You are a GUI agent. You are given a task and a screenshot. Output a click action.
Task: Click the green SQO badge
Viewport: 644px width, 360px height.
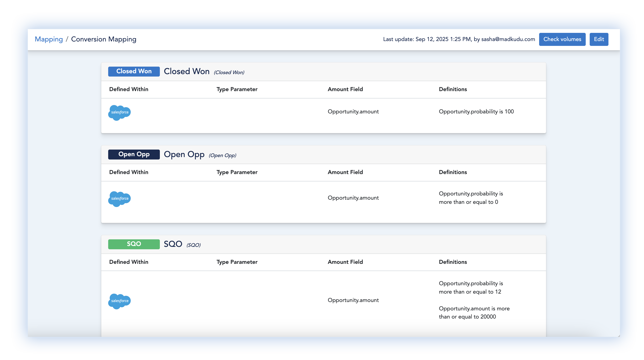134,244
